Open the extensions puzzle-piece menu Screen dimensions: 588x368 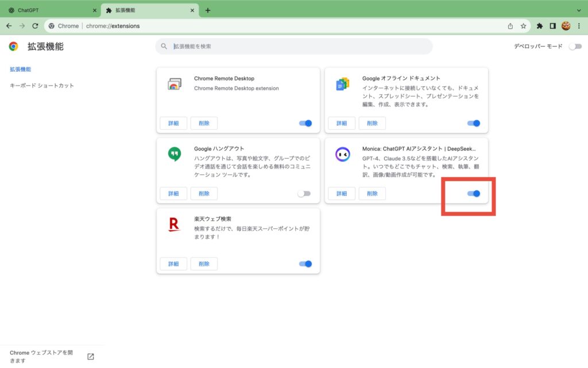coord(540,26)
